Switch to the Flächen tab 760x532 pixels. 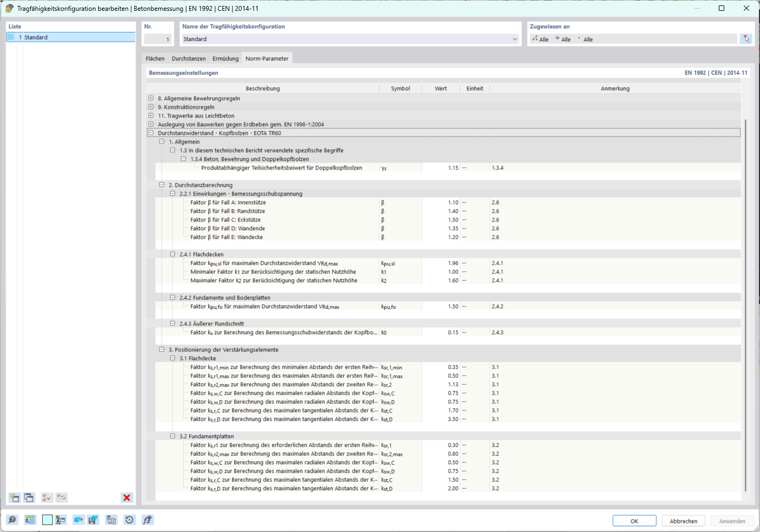pyautogui.click(x=155, y=59)
